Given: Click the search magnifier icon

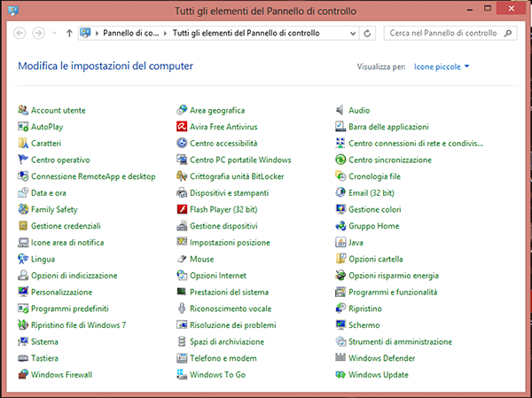Looking at the screenshot, I should pyautogui.click(x=508, y=34).
